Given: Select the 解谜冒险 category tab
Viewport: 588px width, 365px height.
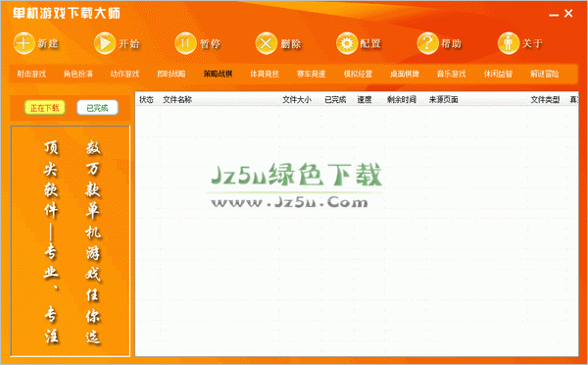Looking at the screenshot, I should 545,74.
